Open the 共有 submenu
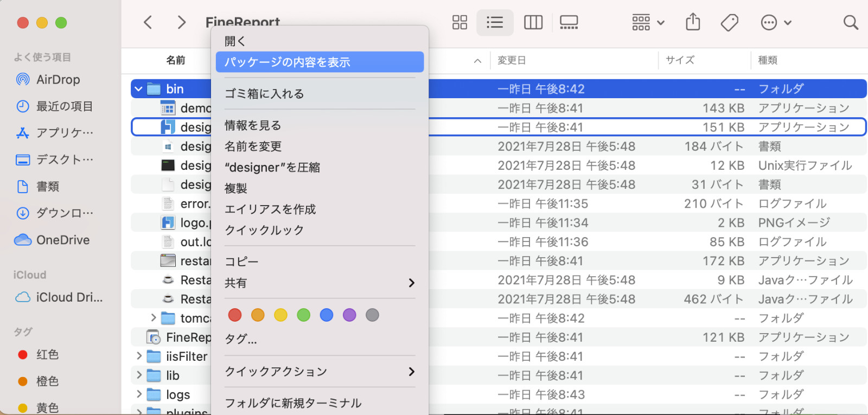 pyautogui.click(x=320, y=283)
